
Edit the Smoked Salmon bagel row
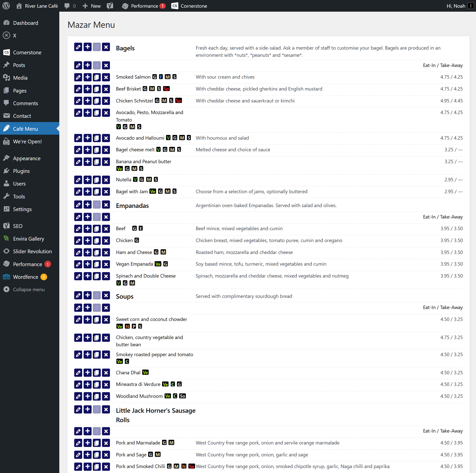[x=78, y=77]
